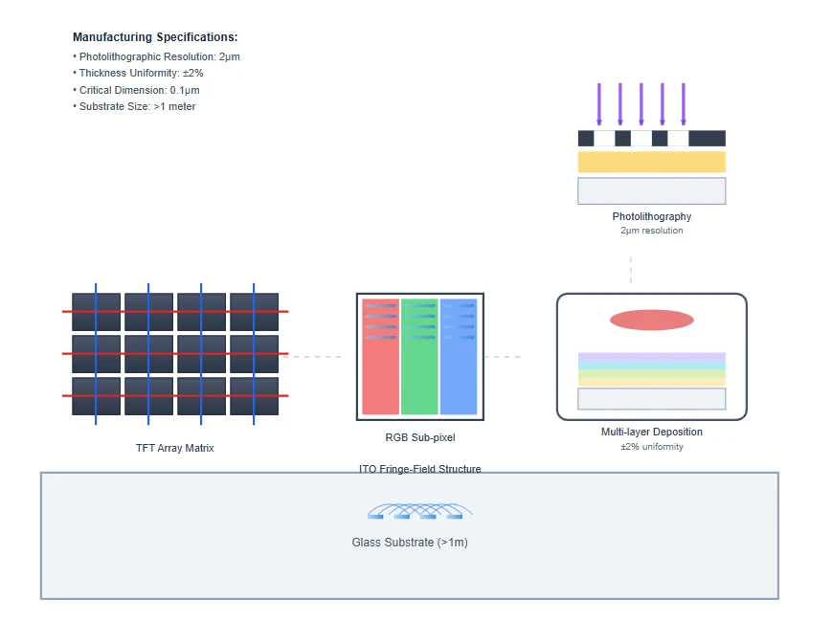Select 'Critical Dimension: 0.1μm' bullet line
The height and width of the screenshot is (644, 832).
point(136,90)
